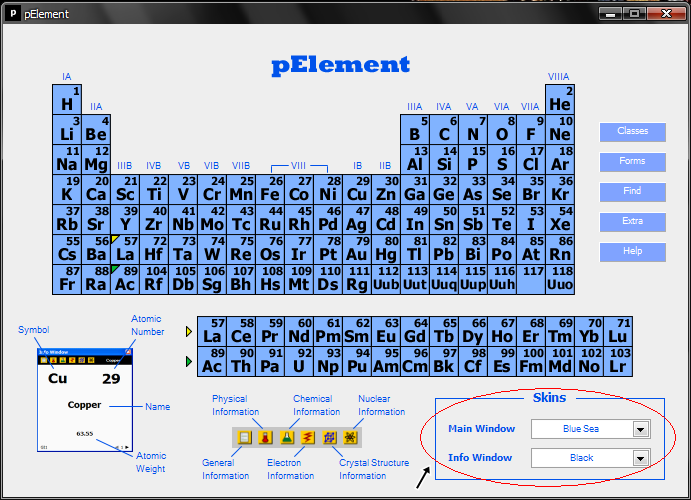Open the Classes menu button
This screenshot has width=691, height=500.
[x=632, y=132]
